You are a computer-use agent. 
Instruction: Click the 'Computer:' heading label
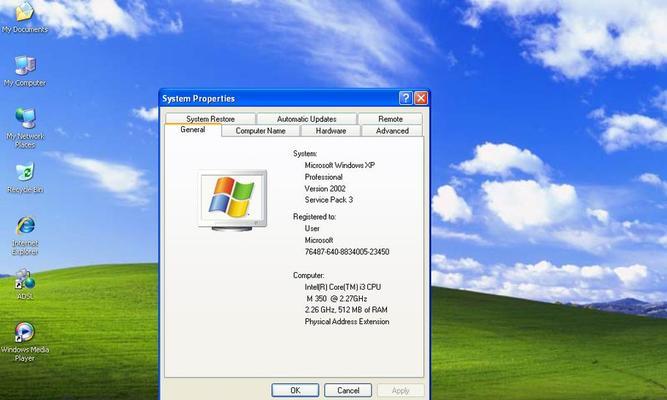pyautogui.click(x=308, y=276)
